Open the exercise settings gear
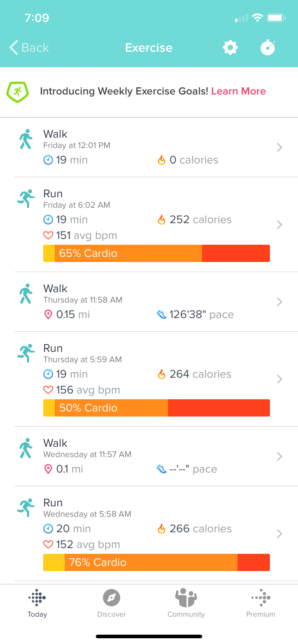 click(230, 47)
